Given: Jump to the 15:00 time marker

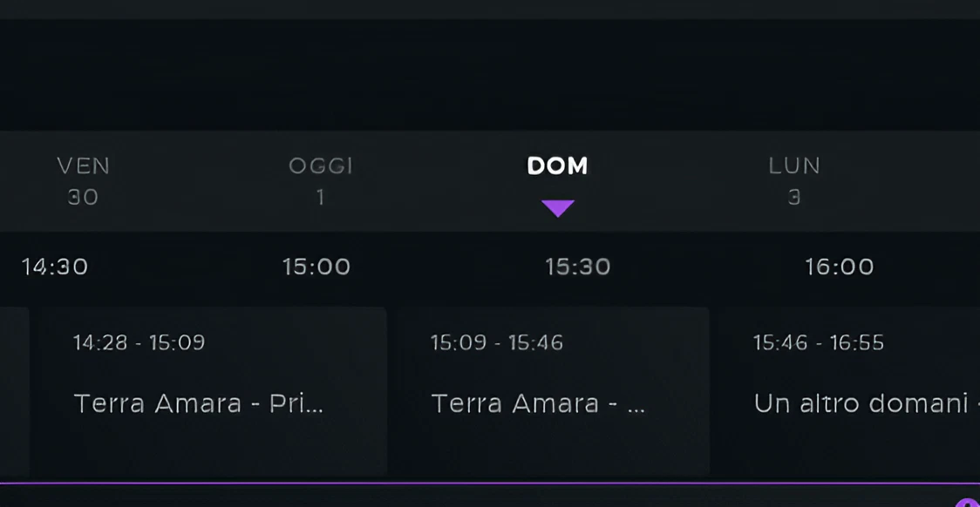Looking at the screenshot, I should (x=316, y=267).
